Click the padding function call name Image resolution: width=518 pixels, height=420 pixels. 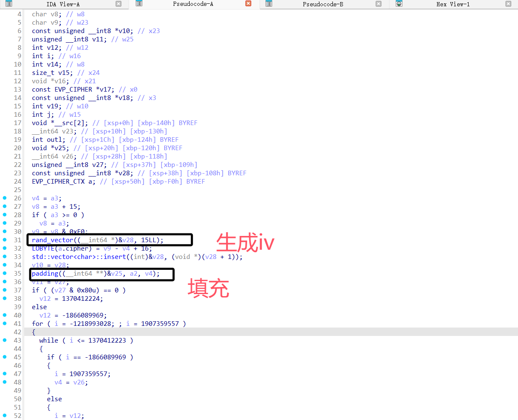click(x=45, y=274)
